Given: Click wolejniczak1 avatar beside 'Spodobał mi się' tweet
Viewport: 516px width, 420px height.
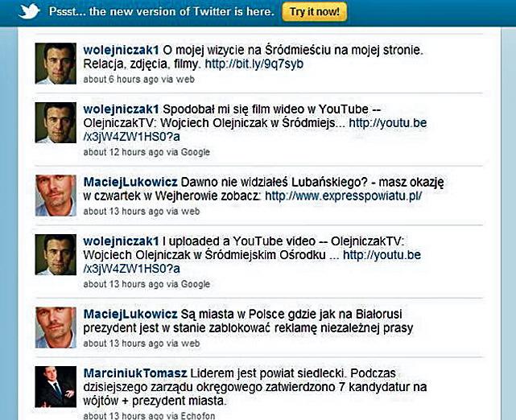Looking at the screenshot, I should point(56,122).
